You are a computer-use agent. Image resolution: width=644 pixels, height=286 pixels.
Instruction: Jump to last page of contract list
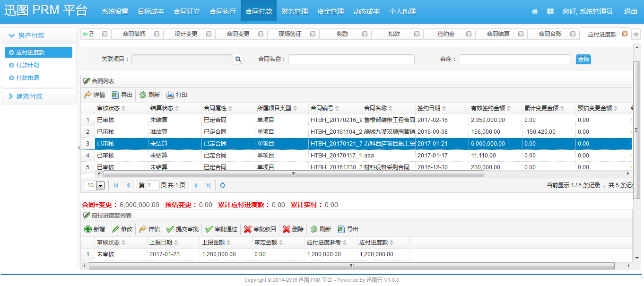(x=208, y=185)
